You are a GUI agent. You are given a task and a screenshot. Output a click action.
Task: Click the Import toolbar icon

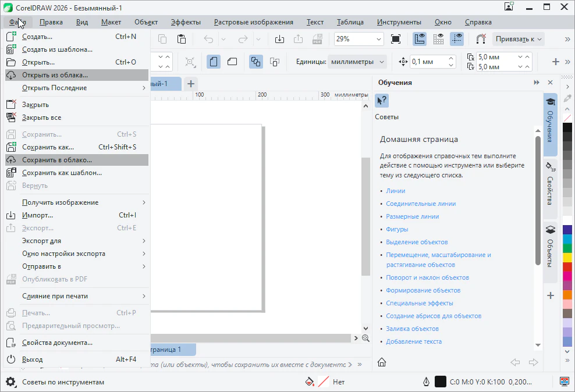click(279, 39)
